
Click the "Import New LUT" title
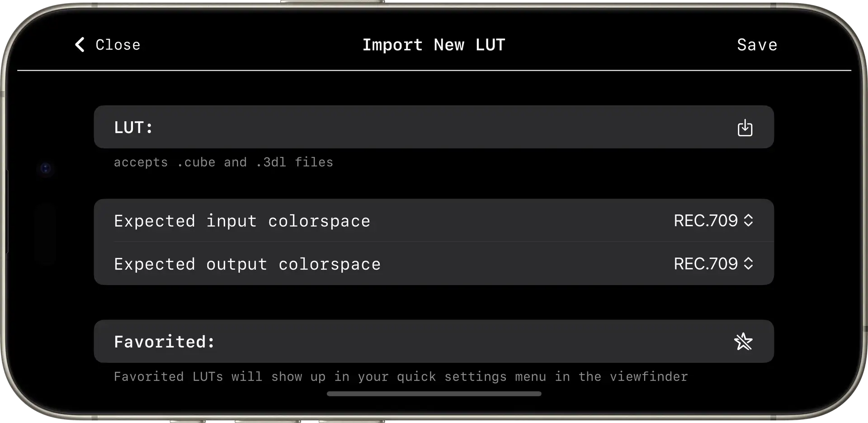coord(434,45)
